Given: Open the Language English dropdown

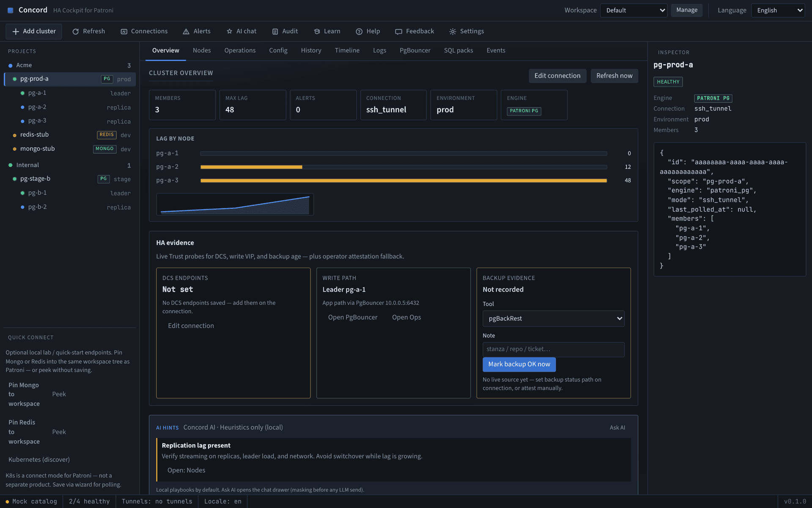Looking at the screenshot, I should [x=778, y=10].
